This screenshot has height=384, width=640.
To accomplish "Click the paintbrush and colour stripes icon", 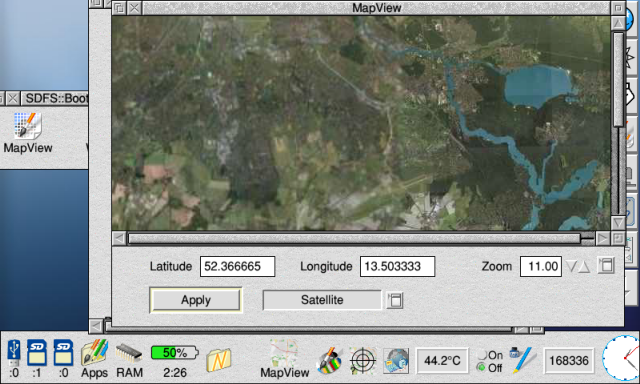I will point(329,360).
